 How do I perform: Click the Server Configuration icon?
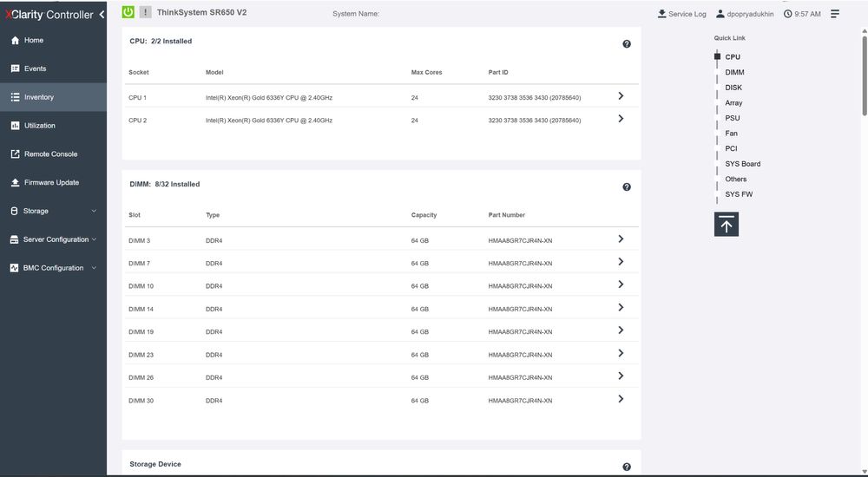[x=15, y=239]
